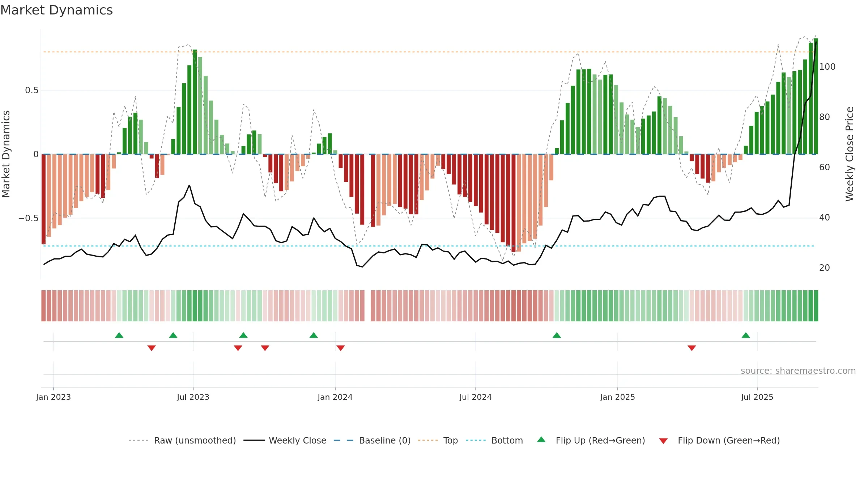The width and height of the screenshot is (868, 488).
Task: Click the 40 price axis tick label
Action: click(825, 218)
